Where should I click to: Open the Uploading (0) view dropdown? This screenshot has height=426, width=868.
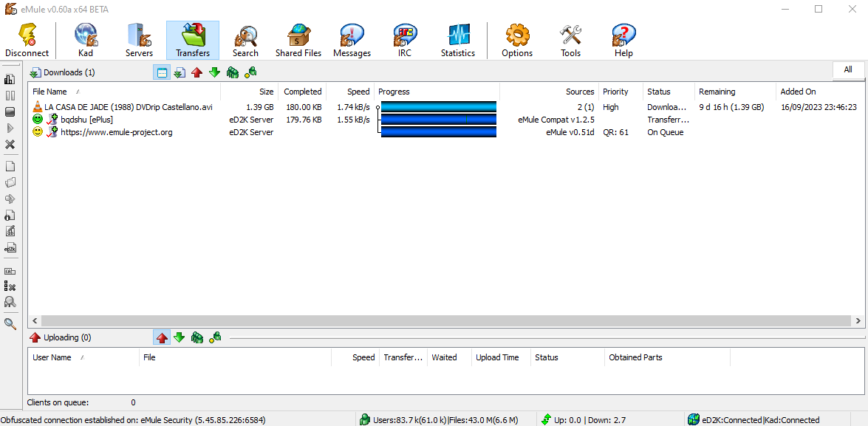click(x=61, y=337)
